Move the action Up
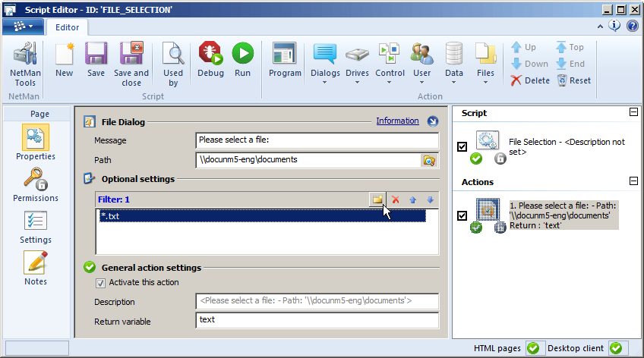The width and height of the screenshot is (644, 358). [x=524, y=47]
